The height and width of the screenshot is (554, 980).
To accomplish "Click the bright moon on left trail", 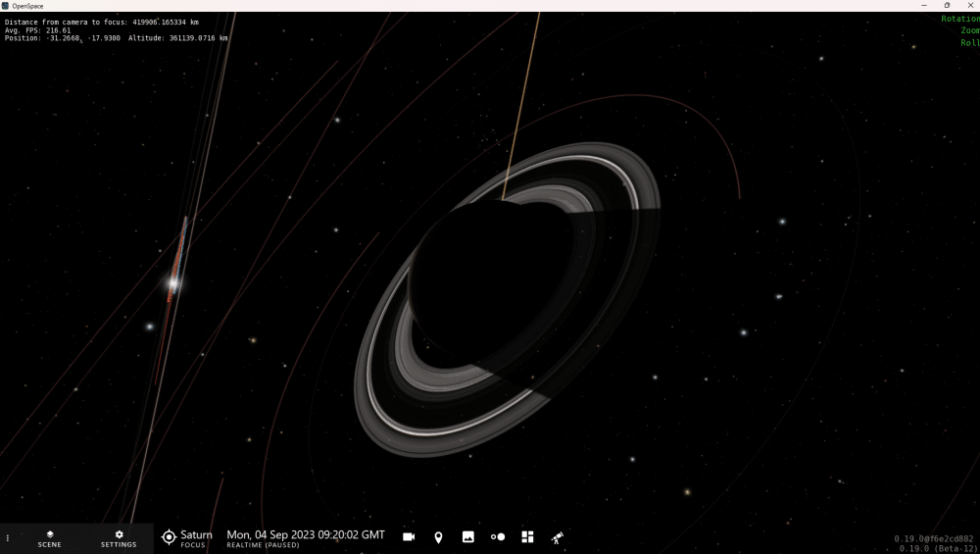I will [173, 284].
